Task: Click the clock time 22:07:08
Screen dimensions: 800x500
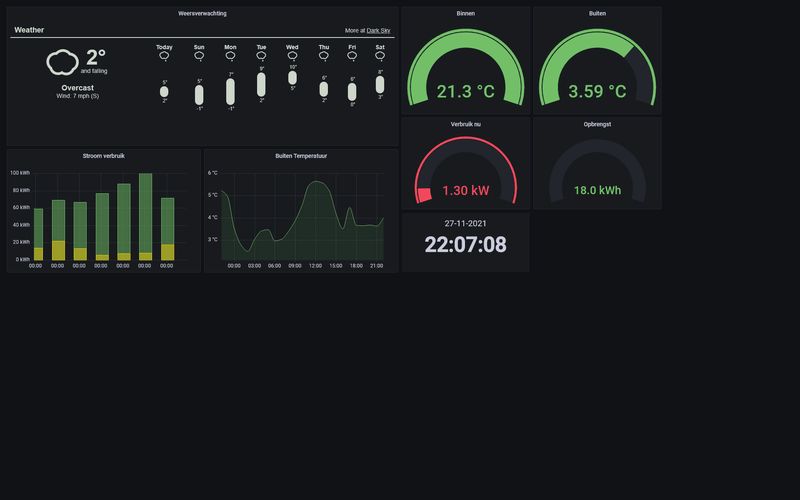Action: (465, 244)
